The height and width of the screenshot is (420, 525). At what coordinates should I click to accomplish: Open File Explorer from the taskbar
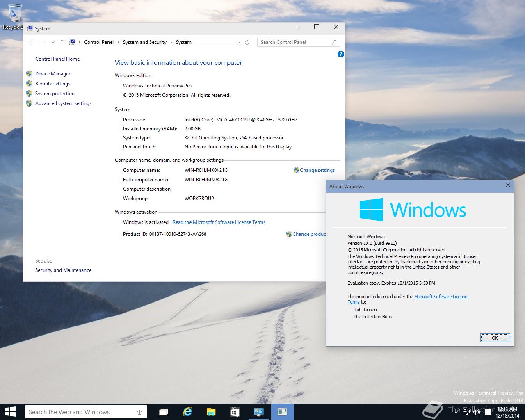(211, 412)
